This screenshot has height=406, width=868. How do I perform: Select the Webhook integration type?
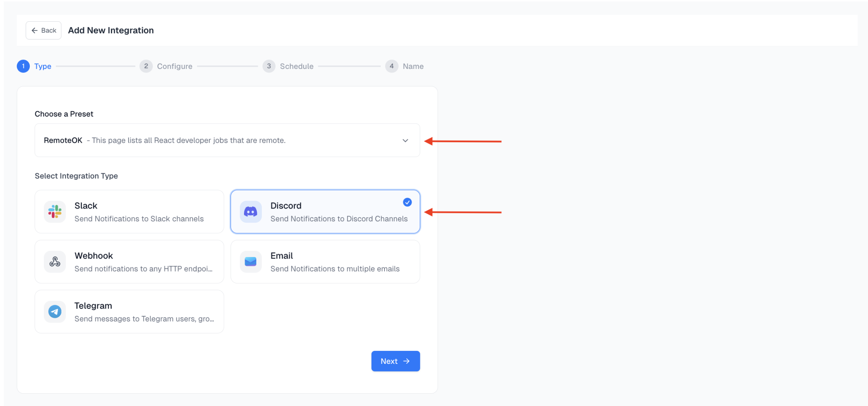pyautogui.click(x=129, y=261)
